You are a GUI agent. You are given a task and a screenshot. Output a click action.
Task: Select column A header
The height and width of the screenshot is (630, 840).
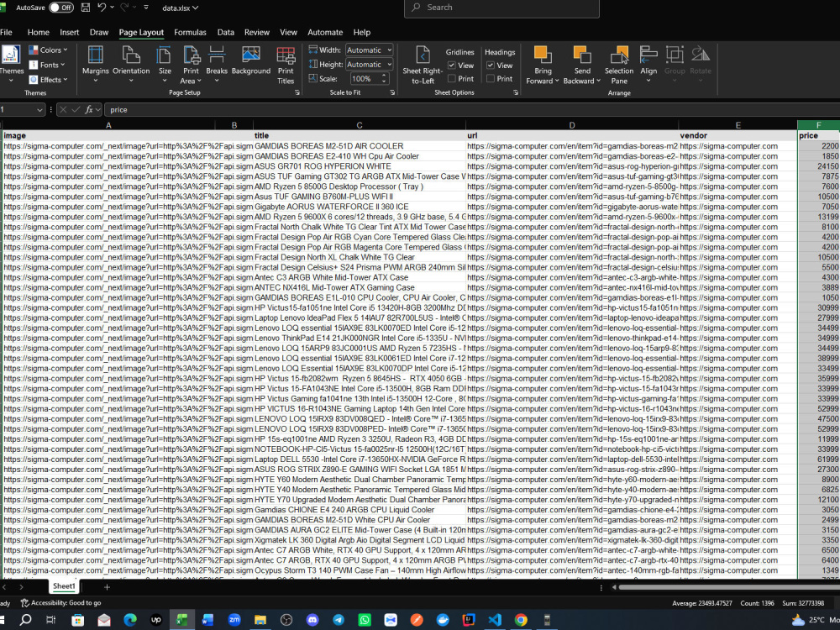click(108, 125)
